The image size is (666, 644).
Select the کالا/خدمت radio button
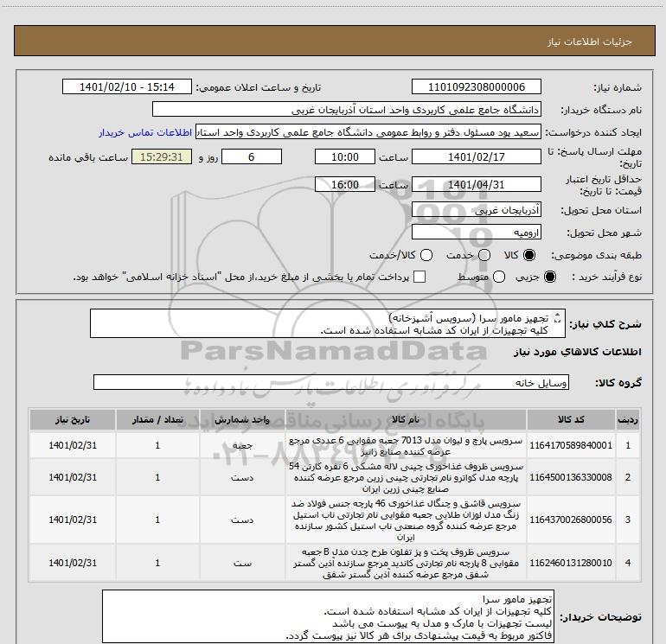click(x=426, y=255)
